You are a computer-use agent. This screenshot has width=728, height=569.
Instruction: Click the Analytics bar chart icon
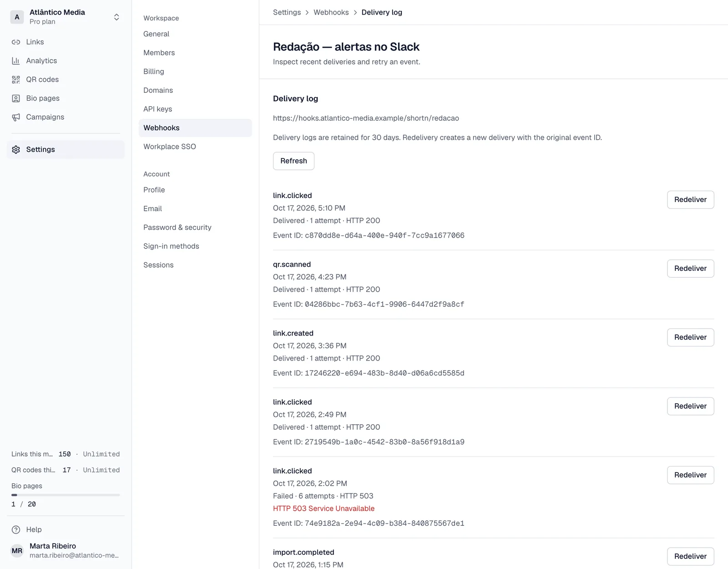click(x=16, y=61)
